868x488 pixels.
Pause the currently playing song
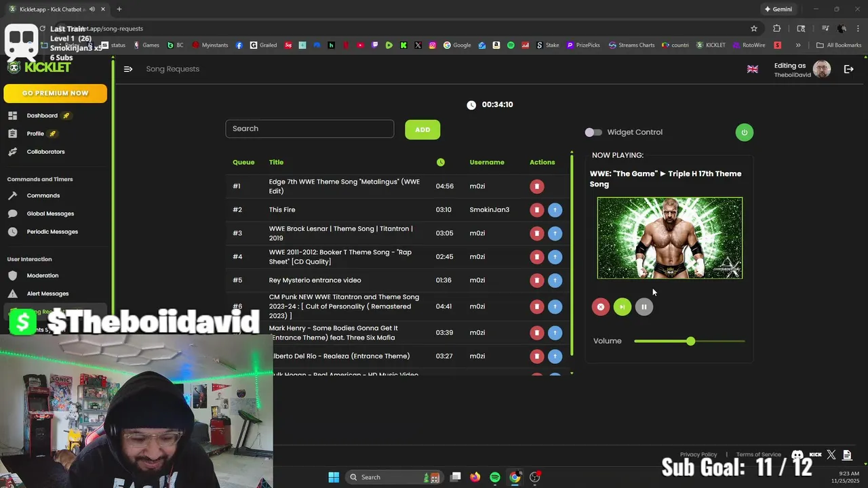coord(644,307)
